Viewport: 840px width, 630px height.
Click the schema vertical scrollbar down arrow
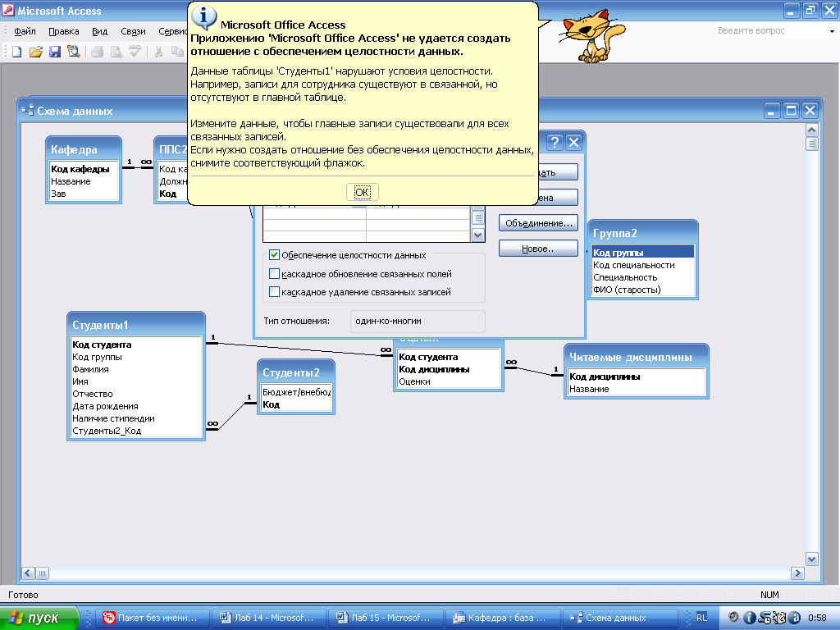[x=811, y=559]
